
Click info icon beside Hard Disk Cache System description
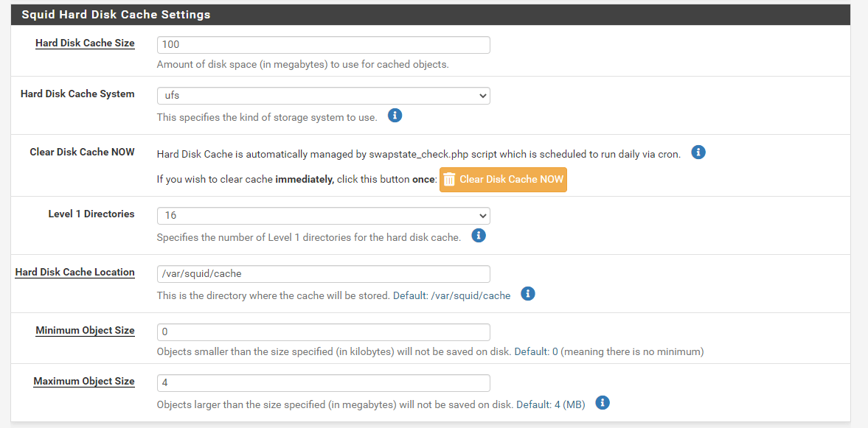395,116
